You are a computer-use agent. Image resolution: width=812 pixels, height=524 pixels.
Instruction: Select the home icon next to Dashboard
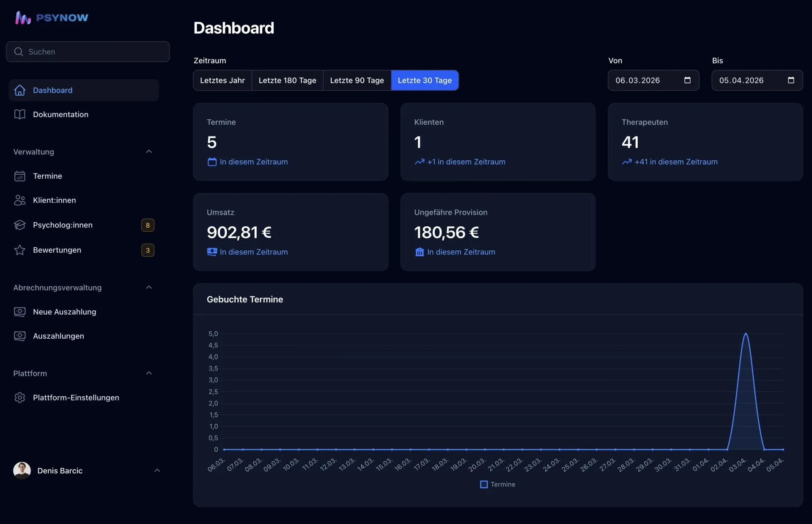(x=19, y=90)
